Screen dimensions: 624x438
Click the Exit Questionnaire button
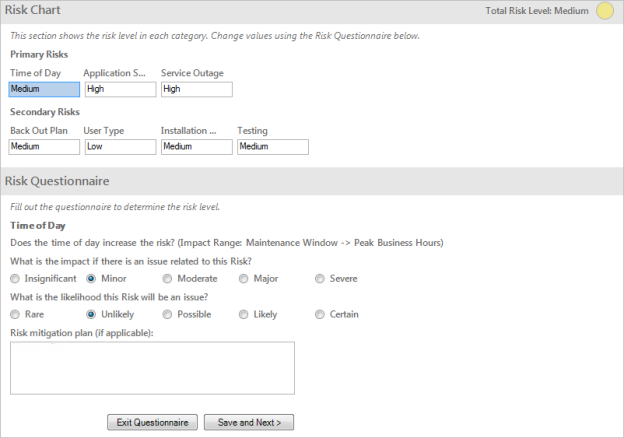click(152, 422)
